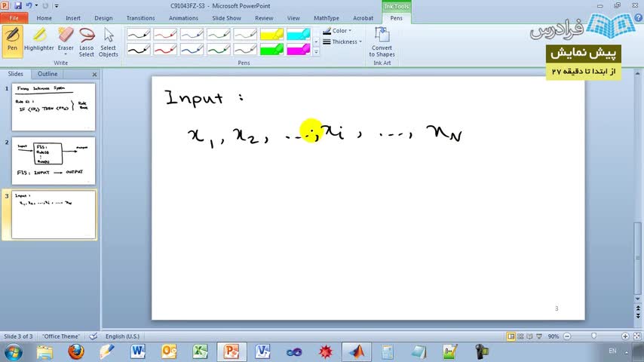Open the File tab
The image size is (644, 362).
[x=14, y=18]
